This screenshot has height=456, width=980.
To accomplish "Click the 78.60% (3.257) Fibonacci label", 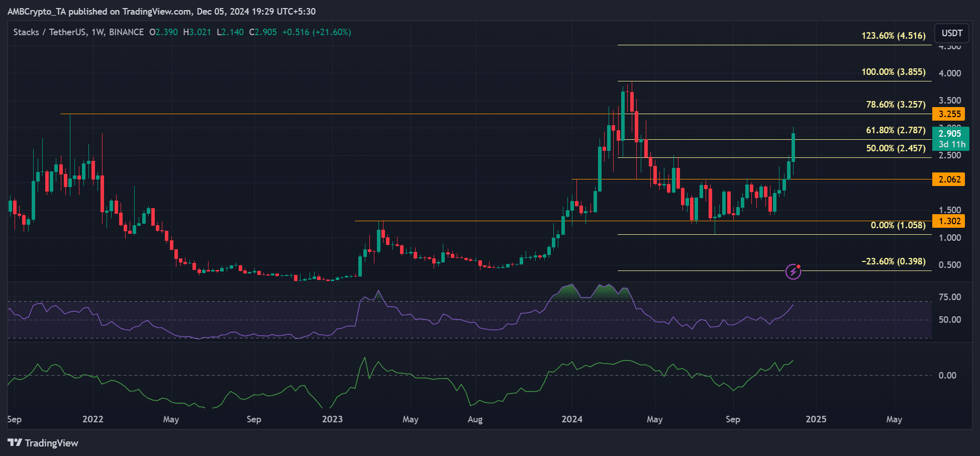I will coord(896,105).
